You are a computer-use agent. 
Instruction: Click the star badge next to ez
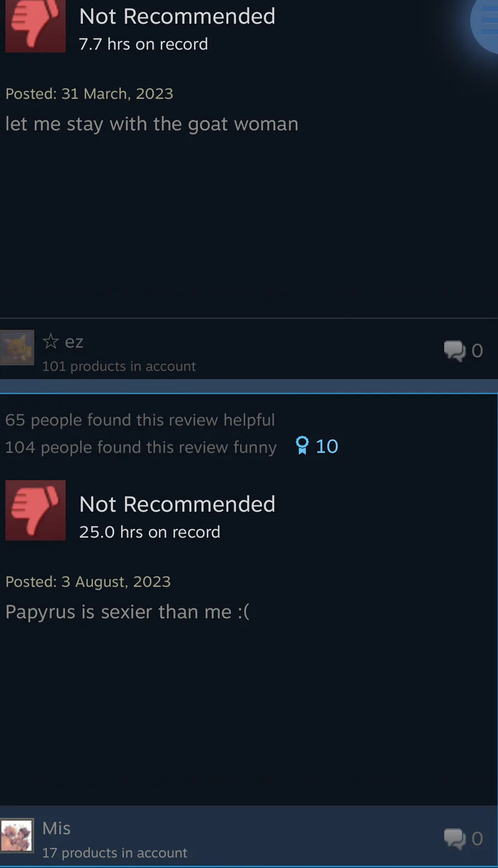pos(50,341)
